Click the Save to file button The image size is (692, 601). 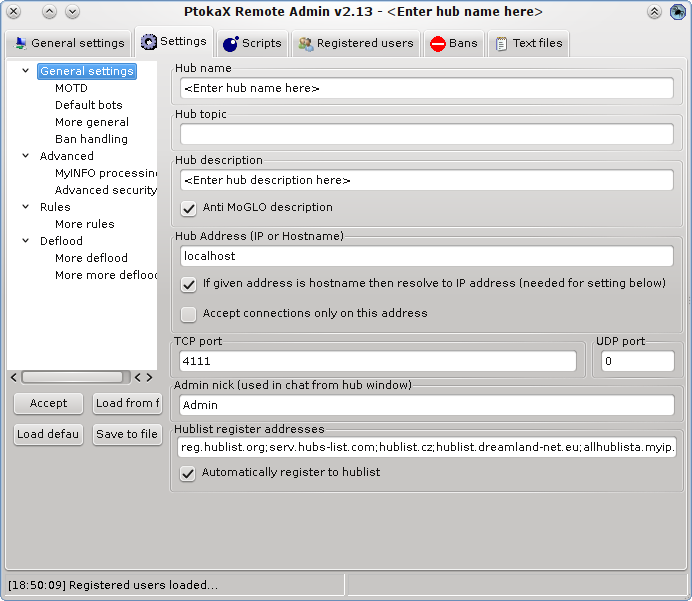coord(127,434)
